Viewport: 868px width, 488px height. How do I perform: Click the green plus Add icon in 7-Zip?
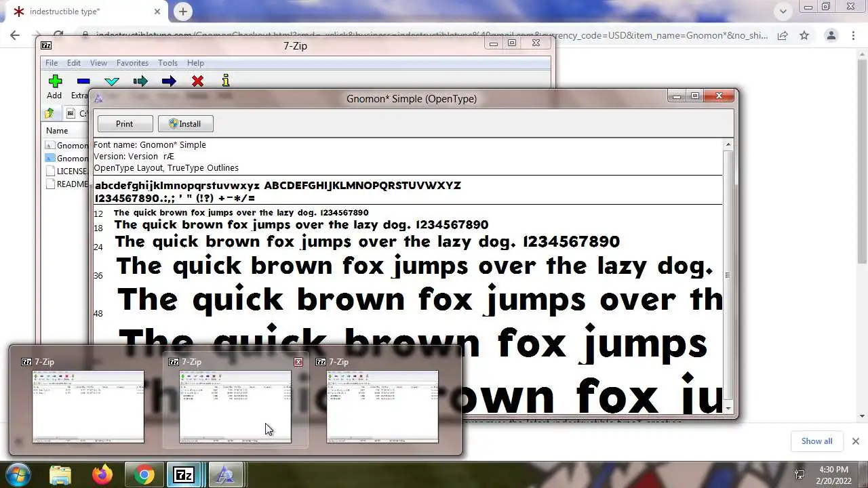point(55,81)
